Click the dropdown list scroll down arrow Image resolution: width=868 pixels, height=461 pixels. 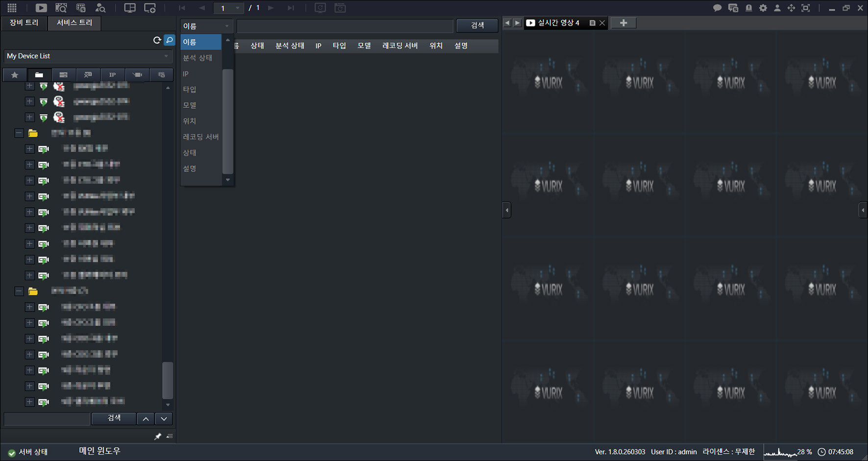click(228, 180)
